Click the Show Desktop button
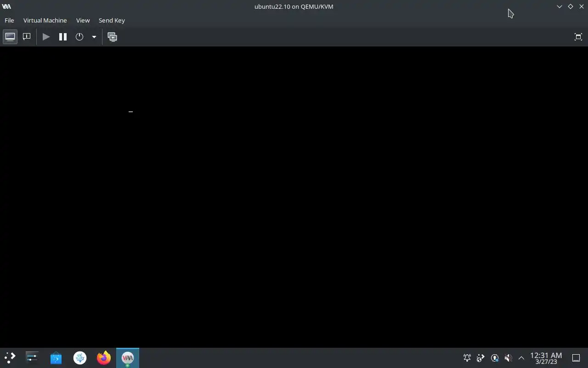 click(576, 358)
